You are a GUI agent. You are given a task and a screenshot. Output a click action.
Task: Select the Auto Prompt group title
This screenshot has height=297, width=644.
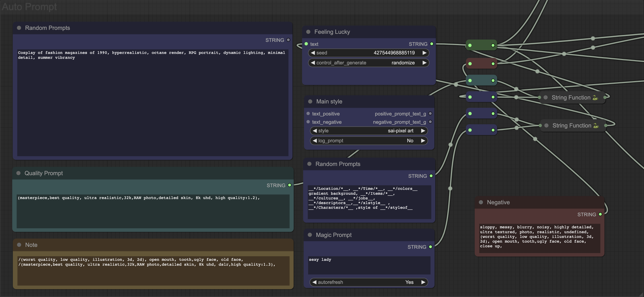click(29, 7)
